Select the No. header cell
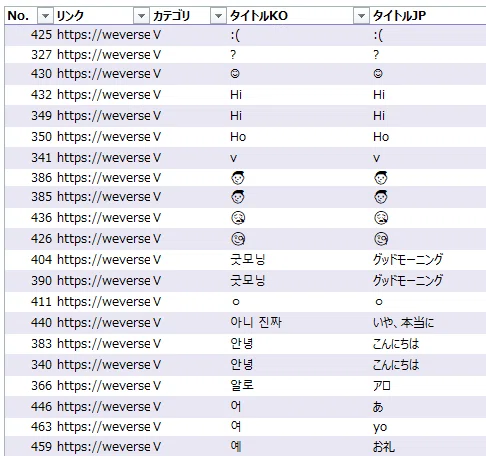Screen dimensions: 486x456 18,16
